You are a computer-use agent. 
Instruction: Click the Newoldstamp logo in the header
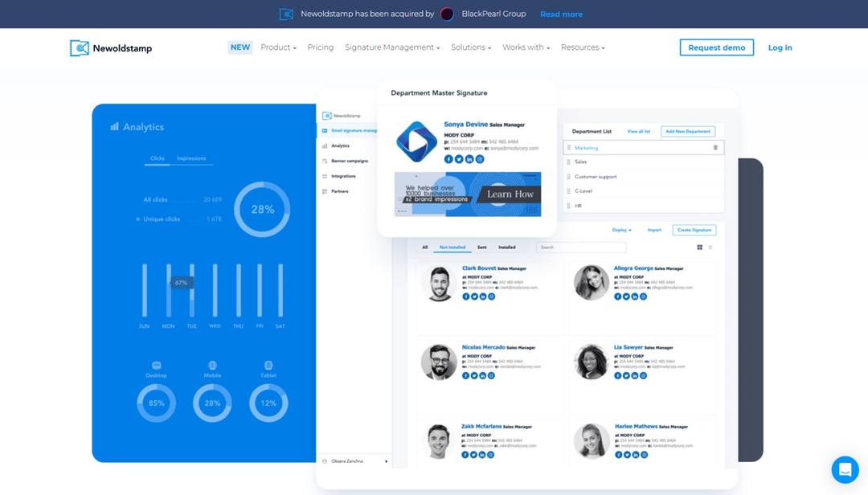[111, 48]
